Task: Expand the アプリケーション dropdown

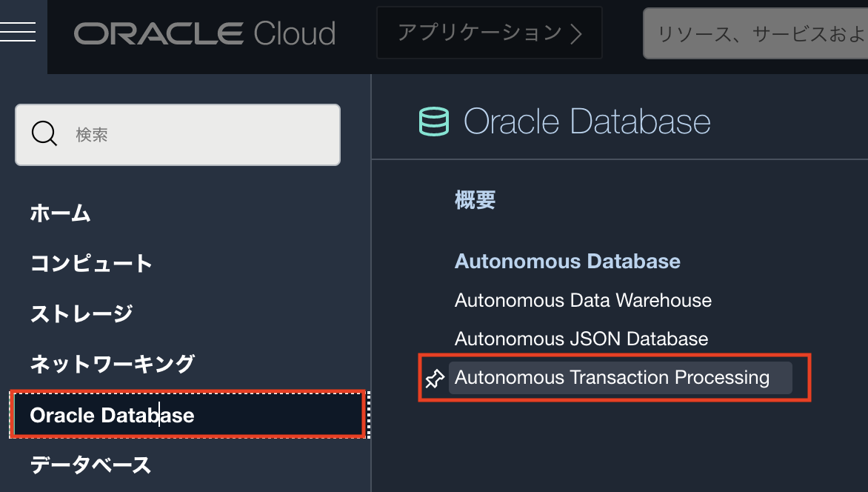Action: click(489, 33)
